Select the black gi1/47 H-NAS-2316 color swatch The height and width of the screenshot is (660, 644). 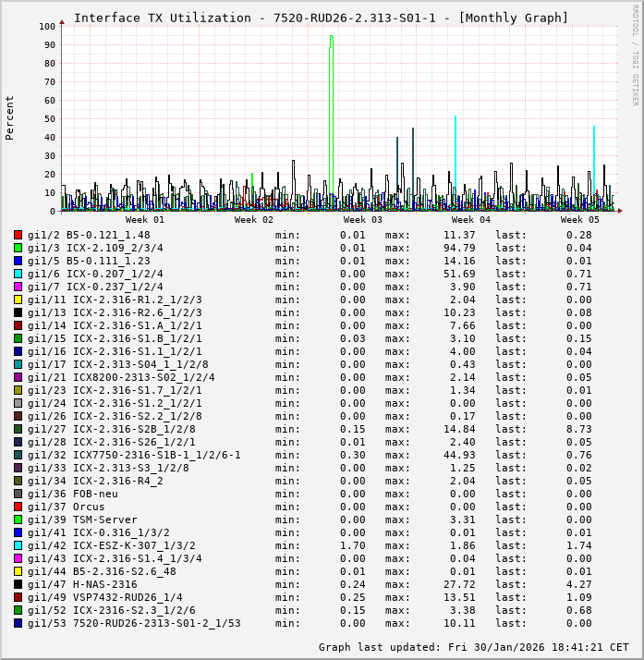pyautogui.click(x=18, y=584)
